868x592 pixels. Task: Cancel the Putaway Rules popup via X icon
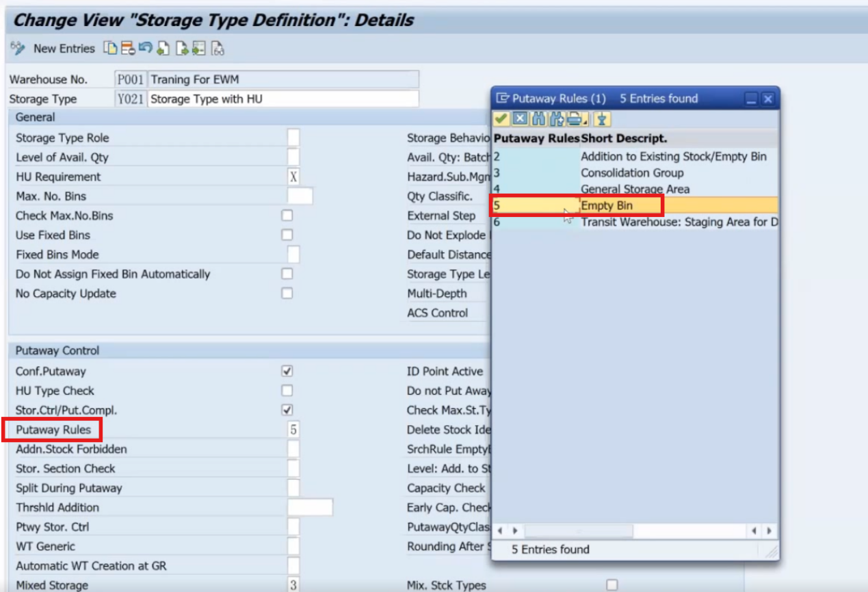(x=520, y=119)
